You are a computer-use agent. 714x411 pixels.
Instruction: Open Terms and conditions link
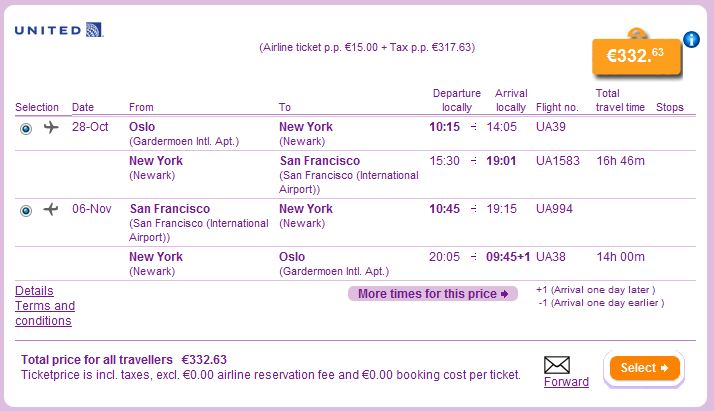click(x=45, y=313)
